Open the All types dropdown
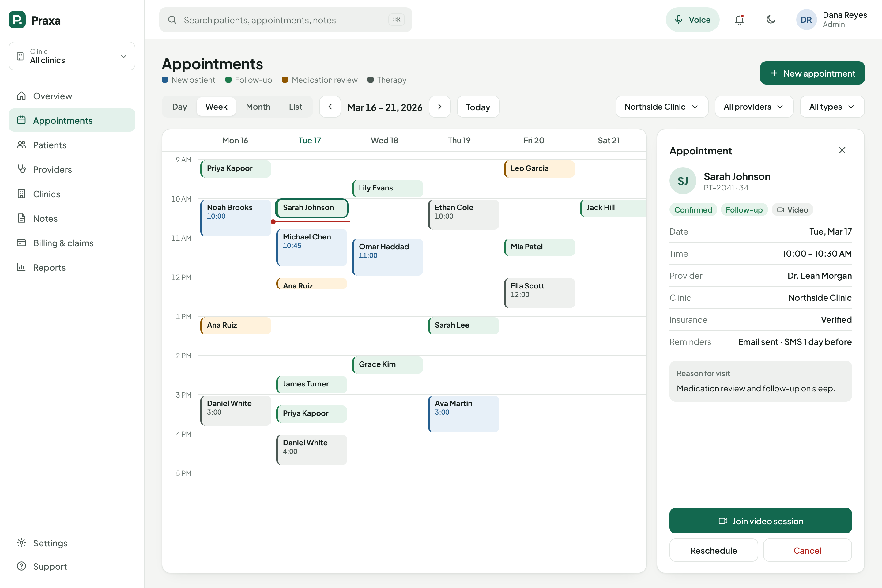882x588 pixels. pos(832,107)
